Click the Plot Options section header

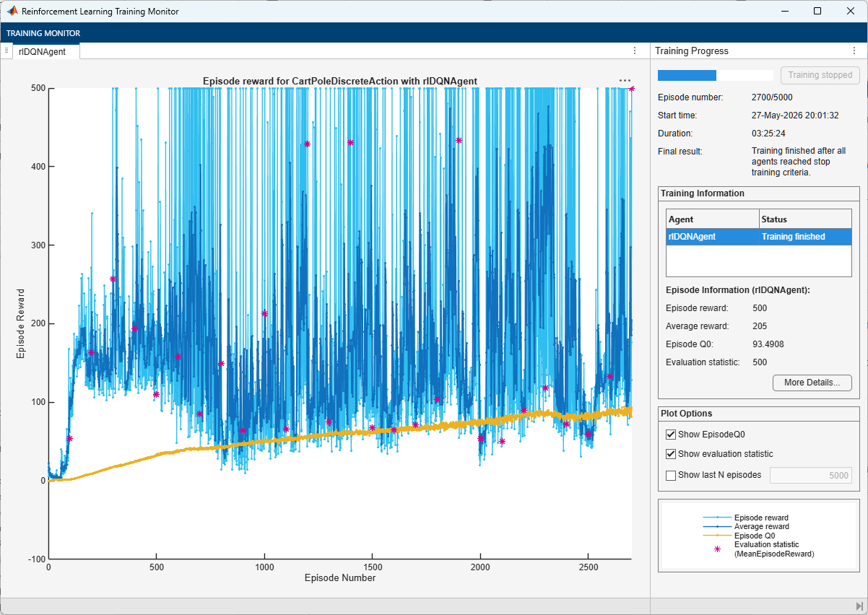[687, 414]
